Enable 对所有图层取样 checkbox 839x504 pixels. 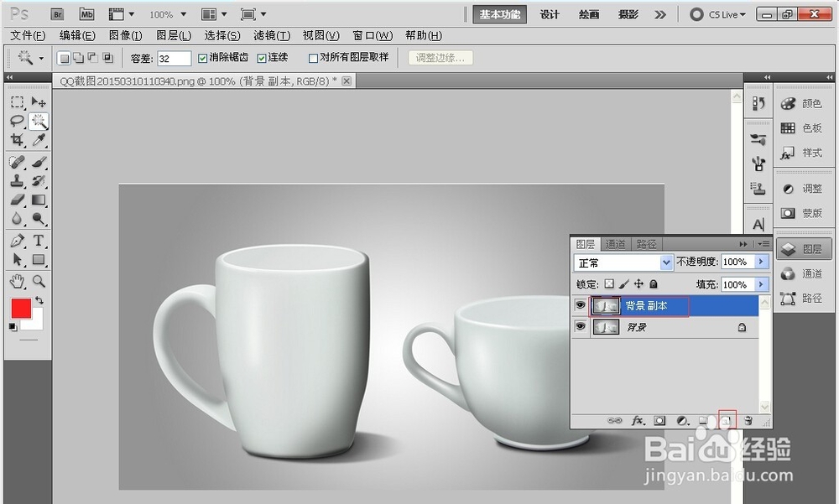(313, 59)
